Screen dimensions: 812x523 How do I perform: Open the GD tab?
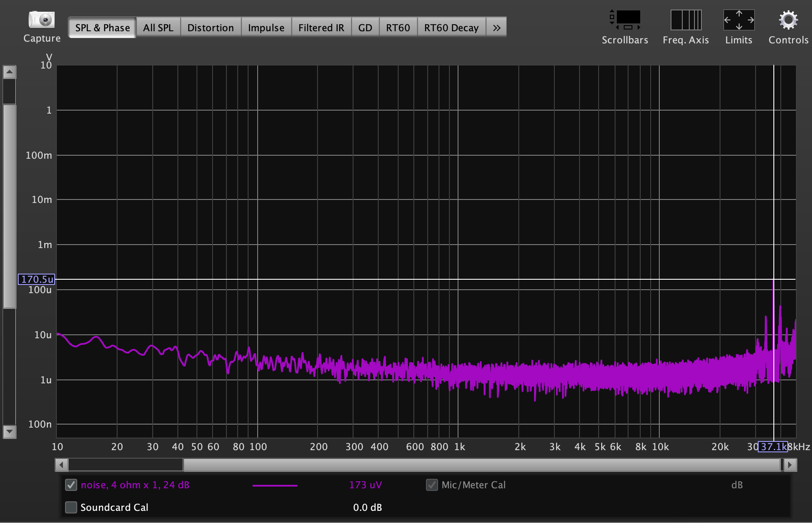[365, 28]
